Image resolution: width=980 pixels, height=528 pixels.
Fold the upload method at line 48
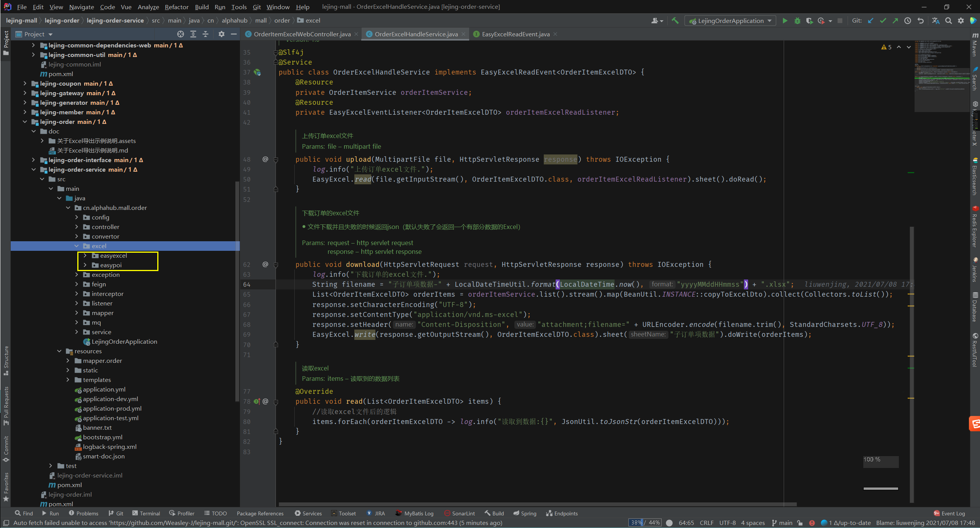(276, 159)
